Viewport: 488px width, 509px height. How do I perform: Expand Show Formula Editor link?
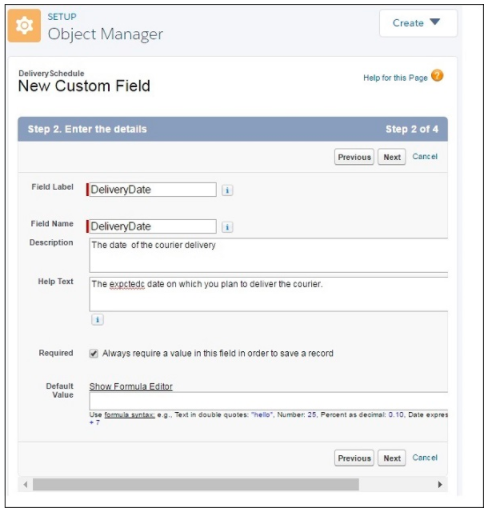[131, 386]
